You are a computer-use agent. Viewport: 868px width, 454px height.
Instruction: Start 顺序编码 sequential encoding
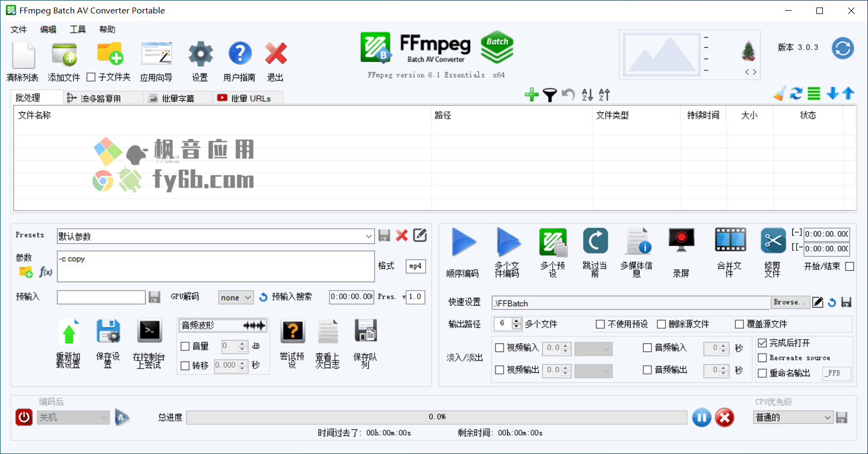[x=463, y=242]
